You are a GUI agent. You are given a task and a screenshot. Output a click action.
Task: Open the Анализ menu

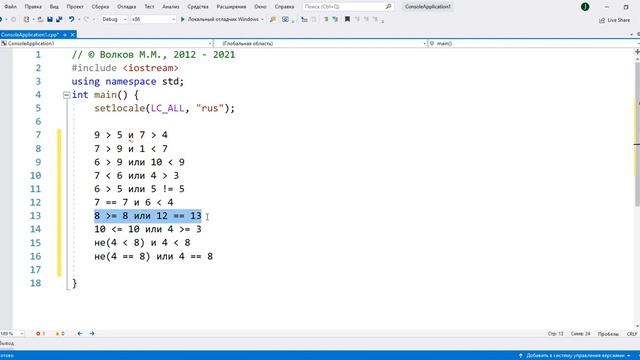[171, 7]
